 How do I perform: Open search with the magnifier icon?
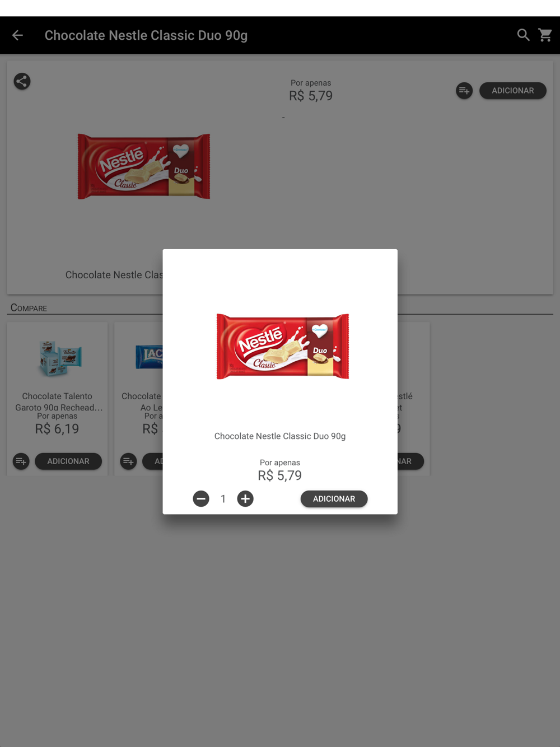tap(523, 35)
